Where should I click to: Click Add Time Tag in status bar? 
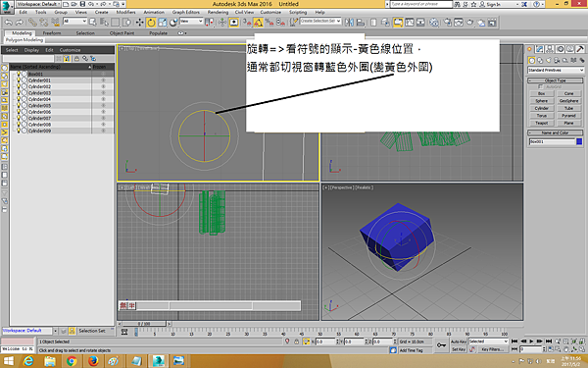(411, 350)
